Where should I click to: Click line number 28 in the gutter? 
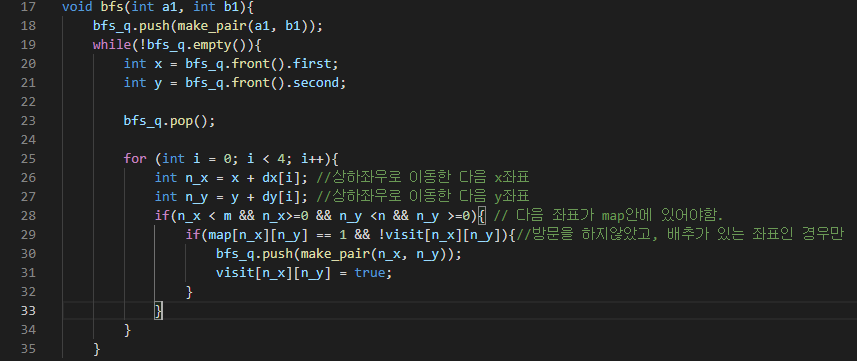click(x=27, y=216)
